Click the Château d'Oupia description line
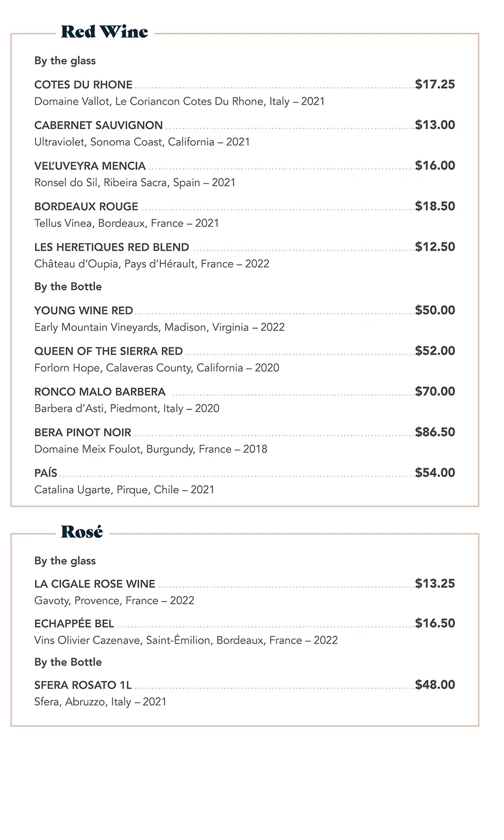Screen dimensions: 504x840 click(152, 264)
